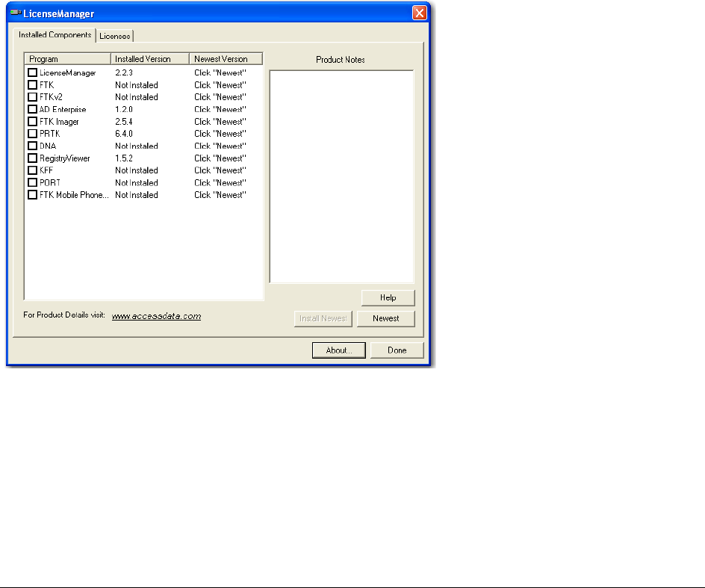Select the PRTK version 6.4.0 cell
The image size is (705, 588).
point(124,134)
